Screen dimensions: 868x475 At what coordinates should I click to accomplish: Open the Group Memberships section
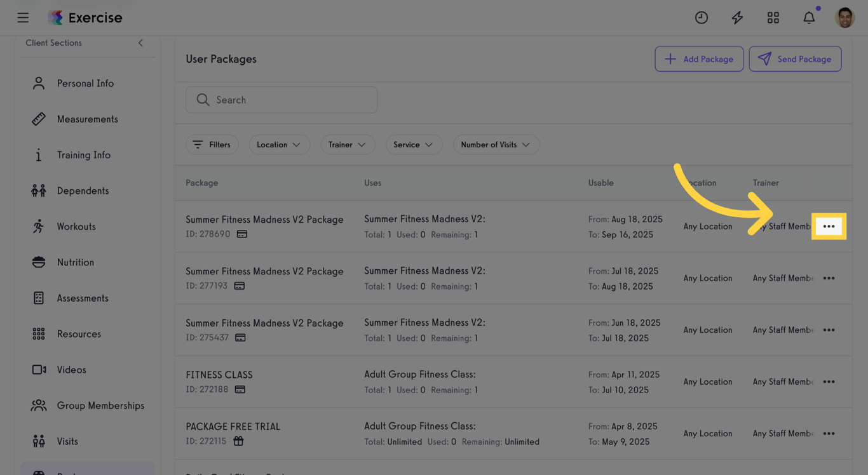point(100,406)
